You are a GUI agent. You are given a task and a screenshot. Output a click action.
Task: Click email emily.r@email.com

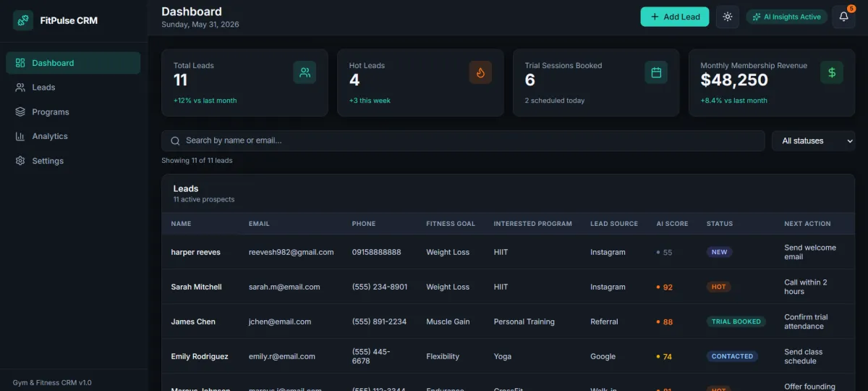(x=282, y=357)
